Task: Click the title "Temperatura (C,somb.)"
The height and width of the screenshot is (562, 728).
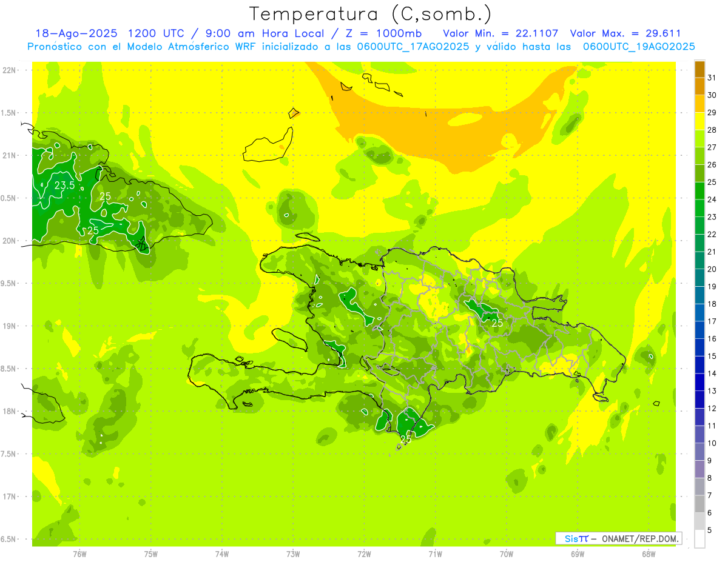Action: (370, 14)
